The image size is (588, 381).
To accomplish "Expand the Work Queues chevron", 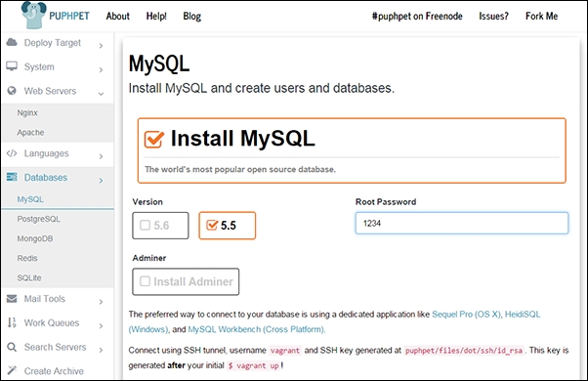I will pyautogui.click(x=101, y=326).
